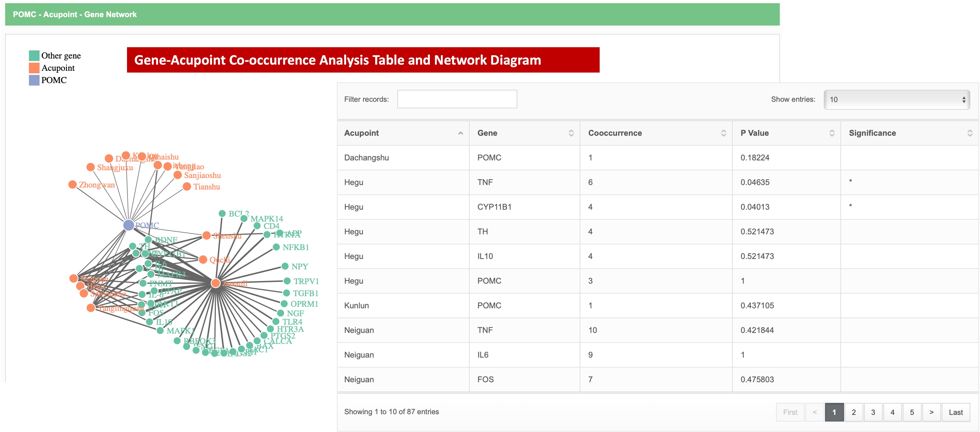Click the Quchi acupoint node
The image size is (980, 432).
[203, 259]
